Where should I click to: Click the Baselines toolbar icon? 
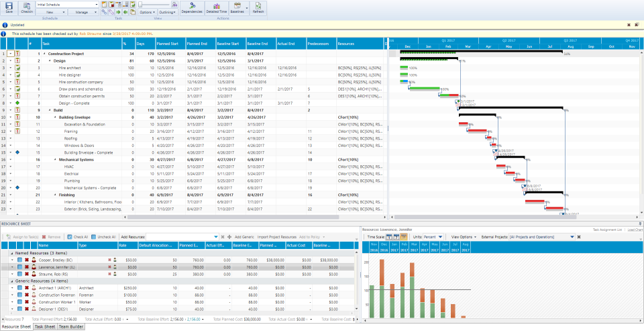(237, 8)
